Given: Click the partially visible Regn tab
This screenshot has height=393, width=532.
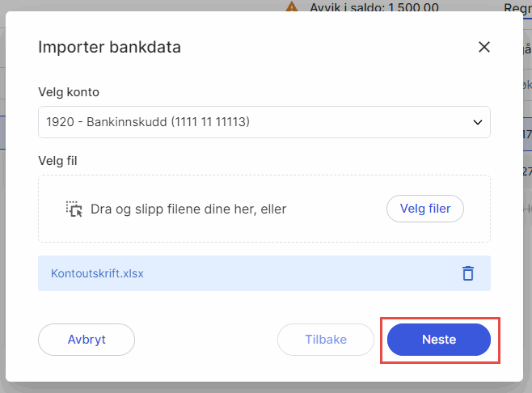Looking at the screenshot, I should coord(517,8).
